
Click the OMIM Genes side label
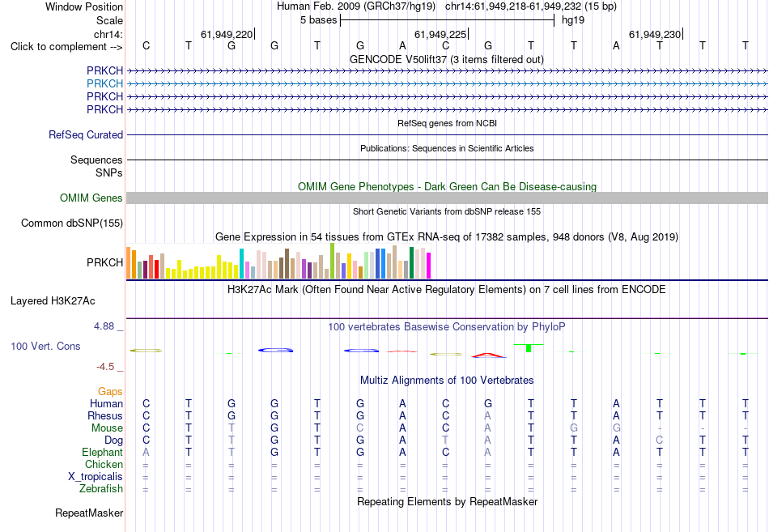[x=91, y=198]
